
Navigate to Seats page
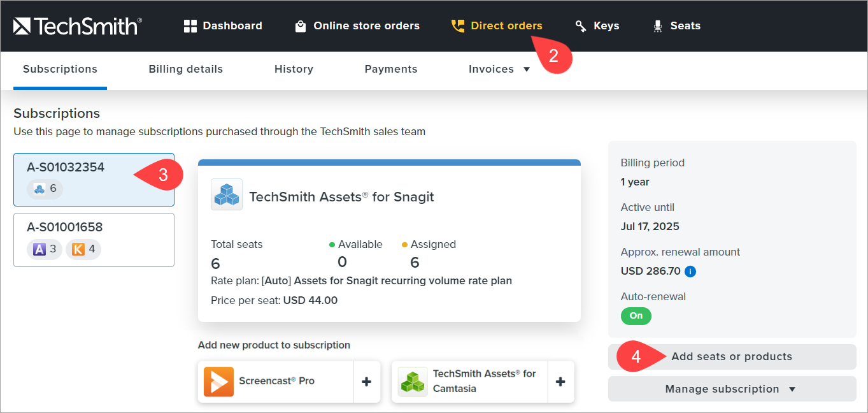tap(676, 26)
